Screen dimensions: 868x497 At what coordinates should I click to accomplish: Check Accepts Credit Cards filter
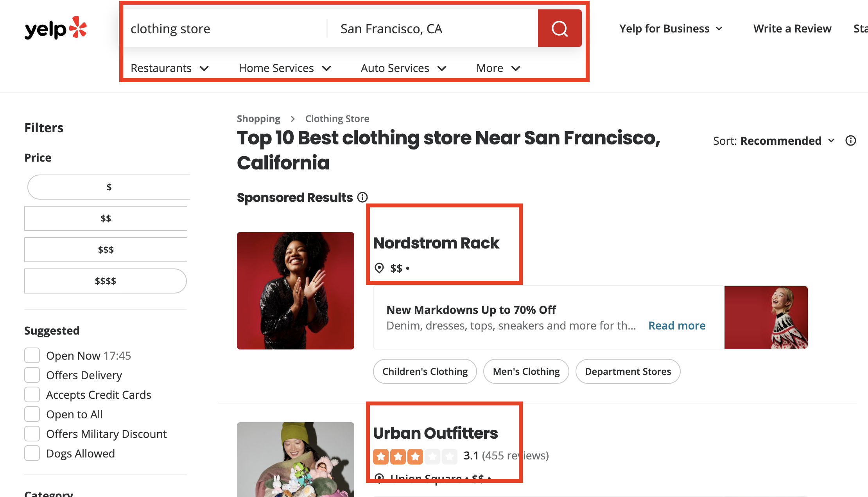(32, 394)
